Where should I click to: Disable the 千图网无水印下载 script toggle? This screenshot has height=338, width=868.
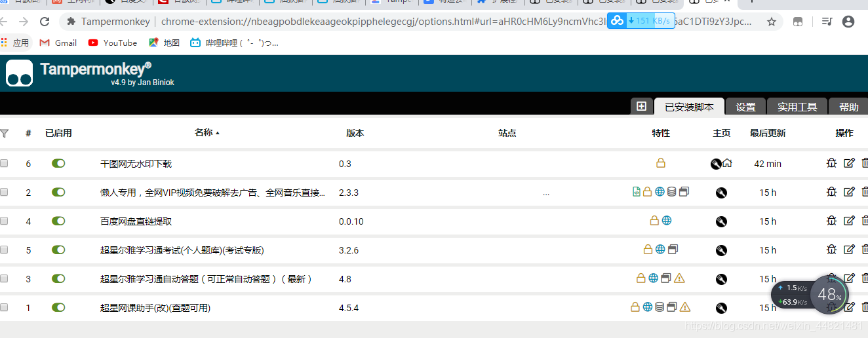click(58, 163)
